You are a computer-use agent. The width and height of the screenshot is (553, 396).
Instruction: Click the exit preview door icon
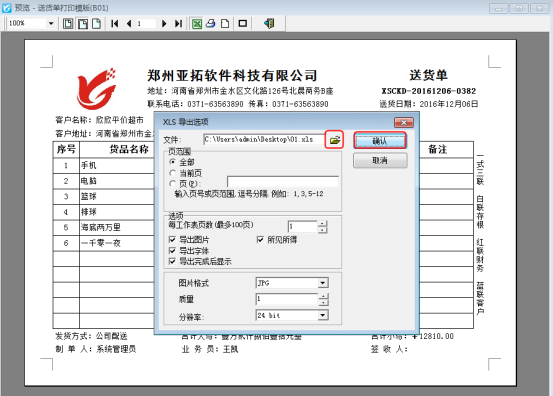pyautogui.click(x=269, y=24)
